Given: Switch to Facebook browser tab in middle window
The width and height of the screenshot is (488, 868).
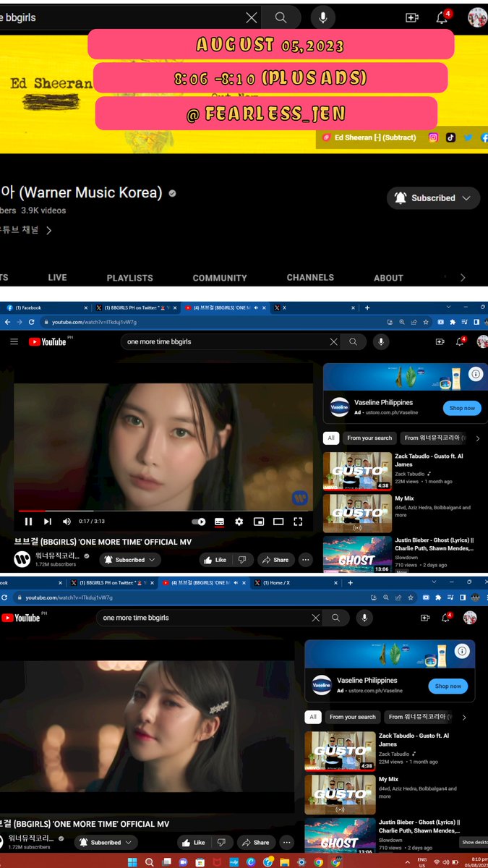Looking at the screenshot, I should 46,307.
